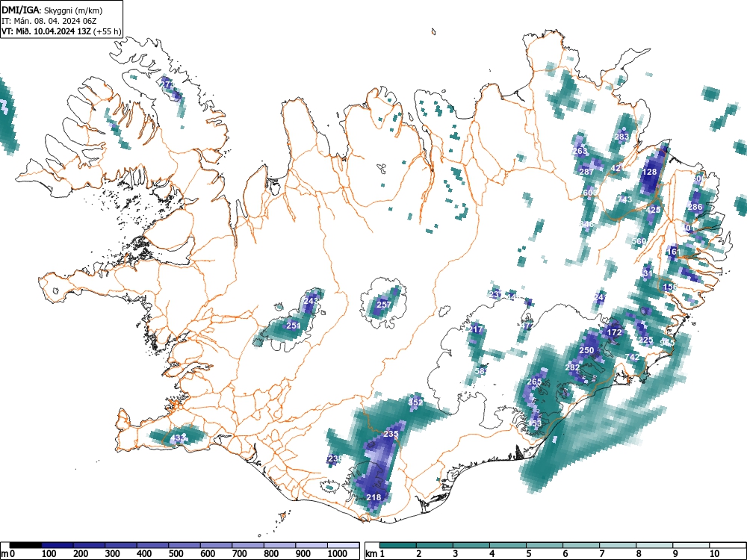Click the 353 visibility value
The height and width of the screenshot is (560, 747).
(x=535, y=423)
